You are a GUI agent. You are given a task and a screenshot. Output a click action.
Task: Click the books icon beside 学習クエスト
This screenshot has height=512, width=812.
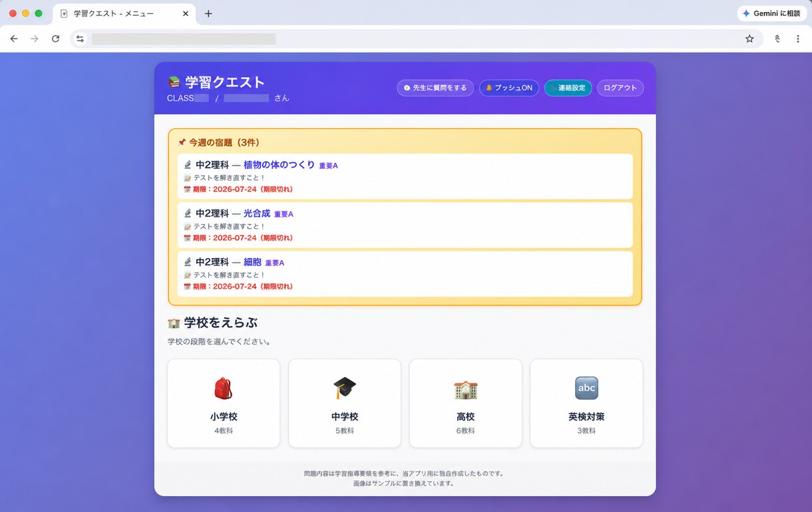tap(174, 82)
